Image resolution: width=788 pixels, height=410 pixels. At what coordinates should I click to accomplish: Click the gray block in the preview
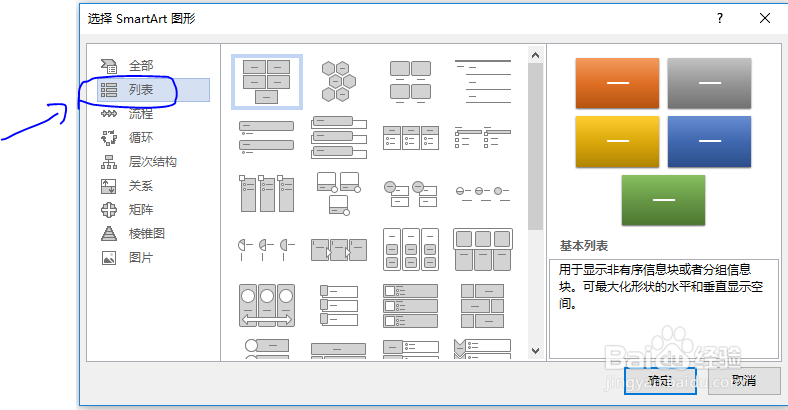tap(709, 83)
